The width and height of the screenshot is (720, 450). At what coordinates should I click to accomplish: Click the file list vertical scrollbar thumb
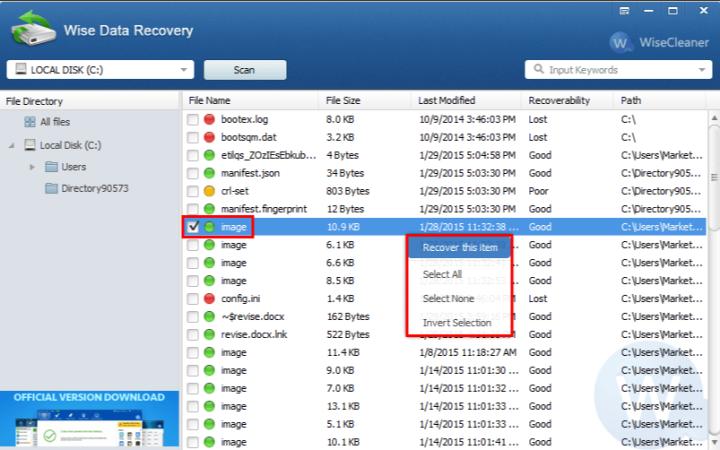point(714,177)
